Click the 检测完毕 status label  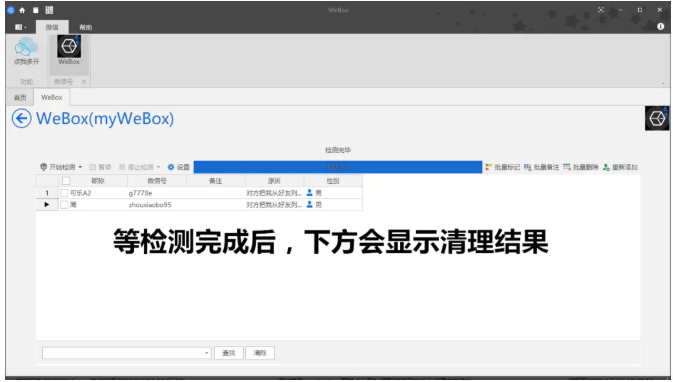[x=338, y=150]
